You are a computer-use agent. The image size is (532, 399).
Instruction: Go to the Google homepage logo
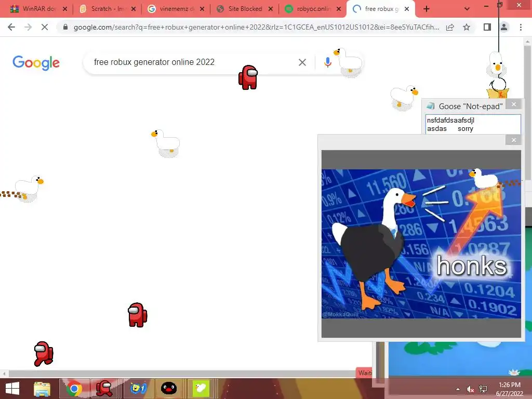(x=36, y=63)
